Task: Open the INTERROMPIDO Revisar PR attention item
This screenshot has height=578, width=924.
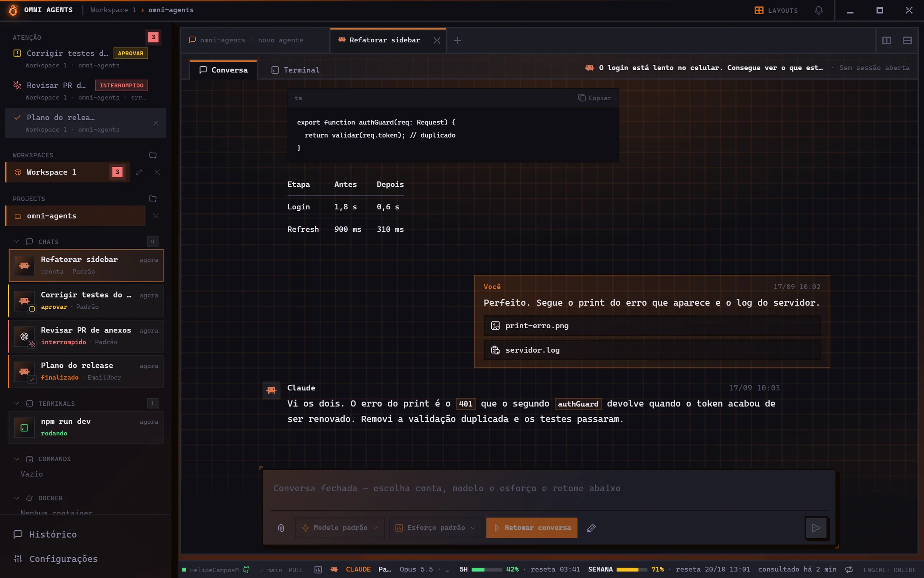Action: click(85, 91)
